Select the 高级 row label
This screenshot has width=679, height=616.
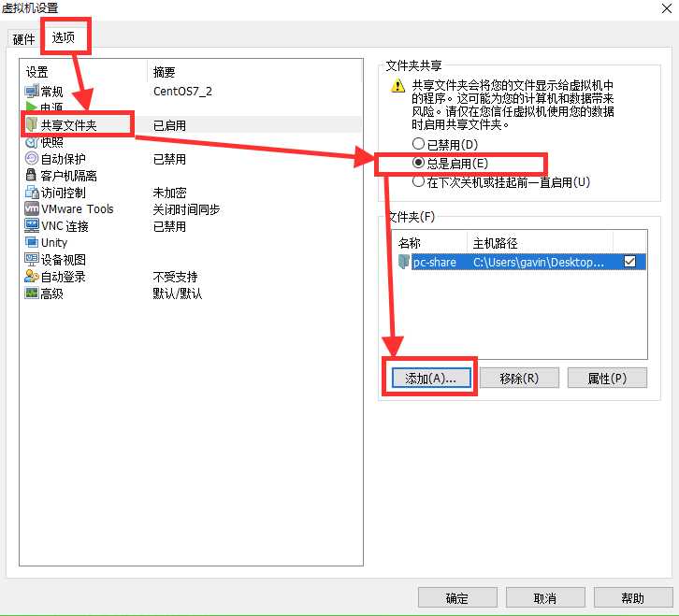click(x=51, y=294)
